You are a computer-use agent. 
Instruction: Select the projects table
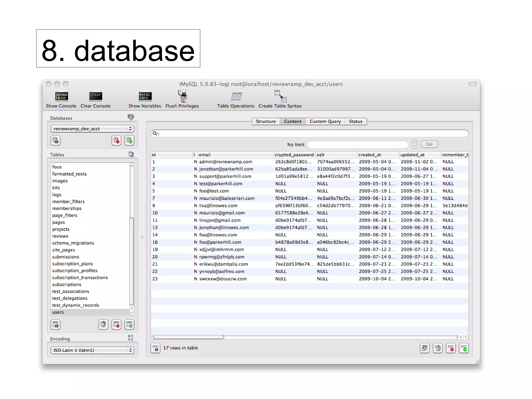[90, 229]
